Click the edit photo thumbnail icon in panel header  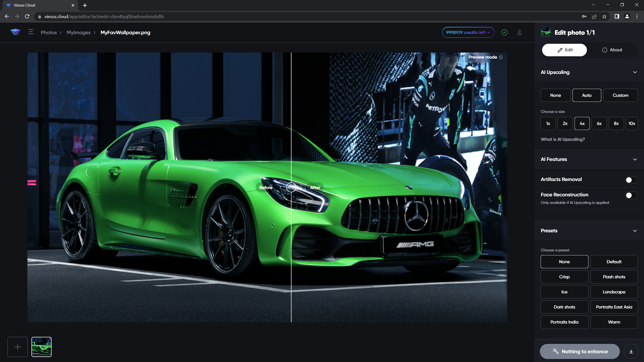(546, 32)
